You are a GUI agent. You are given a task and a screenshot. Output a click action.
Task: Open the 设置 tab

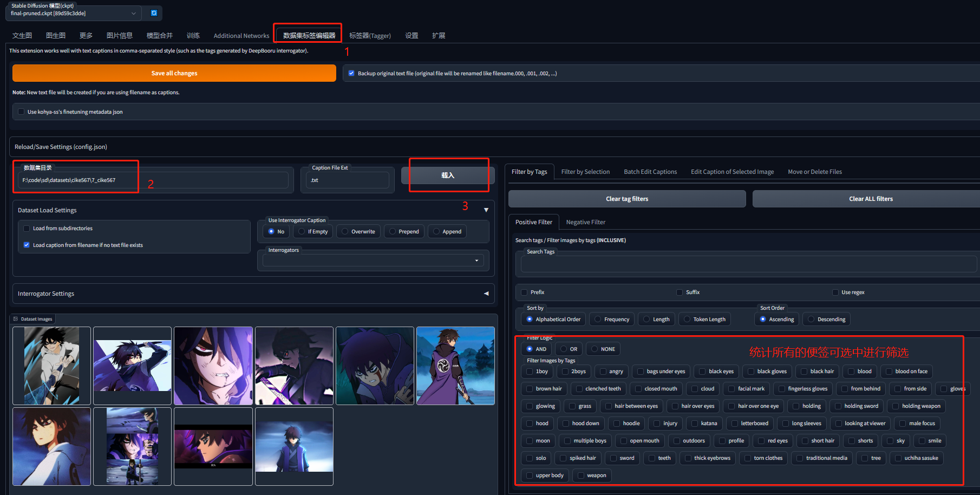point(411,36)
